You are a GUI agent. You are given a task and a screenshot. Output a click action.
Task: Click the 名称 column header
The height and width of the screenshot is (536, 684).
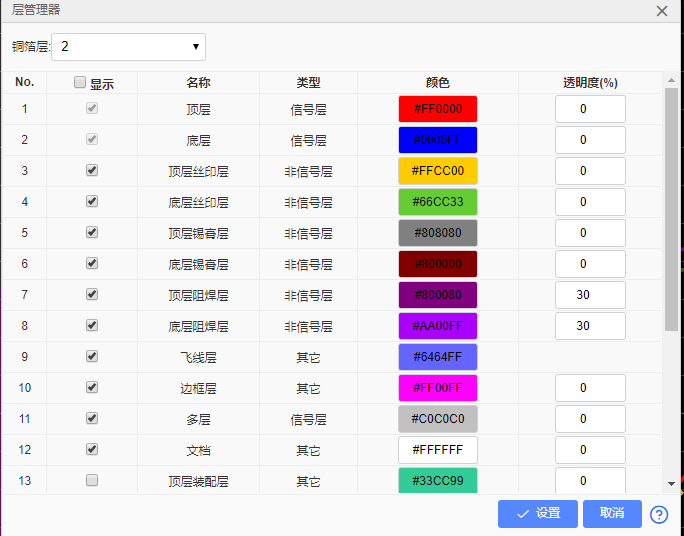click(198, 82)
